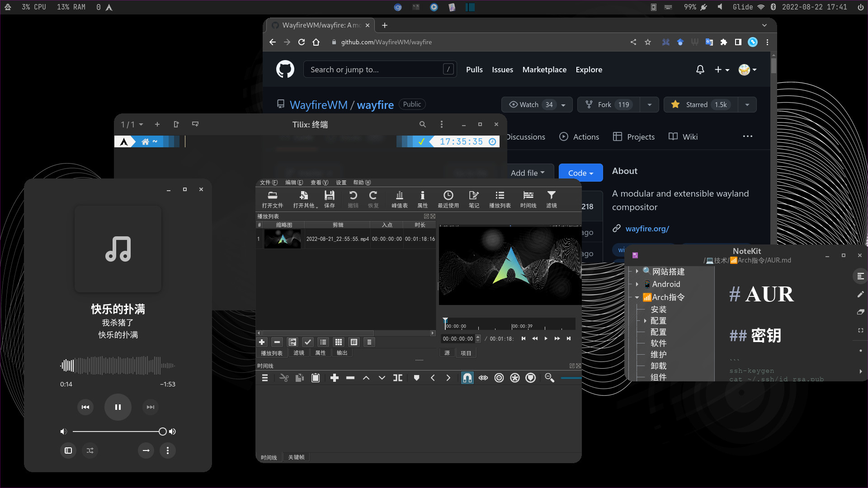Open the 查看(V) menu in Shotcut
The height and width of the screenshot is (488, 868).
319,183
